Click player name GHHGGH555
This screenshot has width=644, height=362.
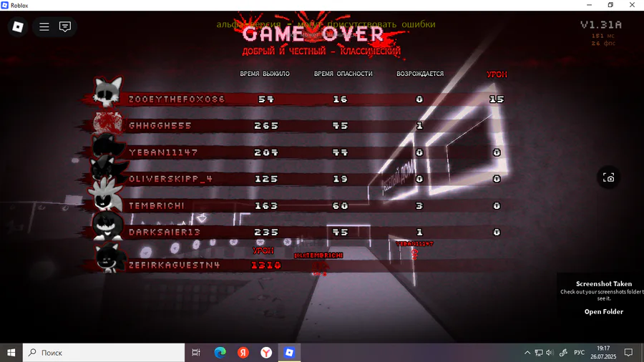coord(160,126)
